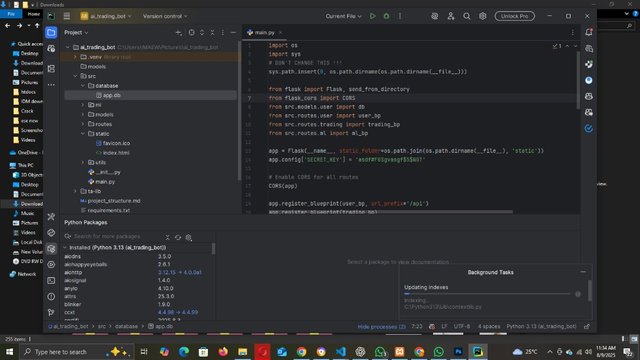Open the ai_trading_bot project dropdown
The image size is (640, 360).
click(106, 16)
